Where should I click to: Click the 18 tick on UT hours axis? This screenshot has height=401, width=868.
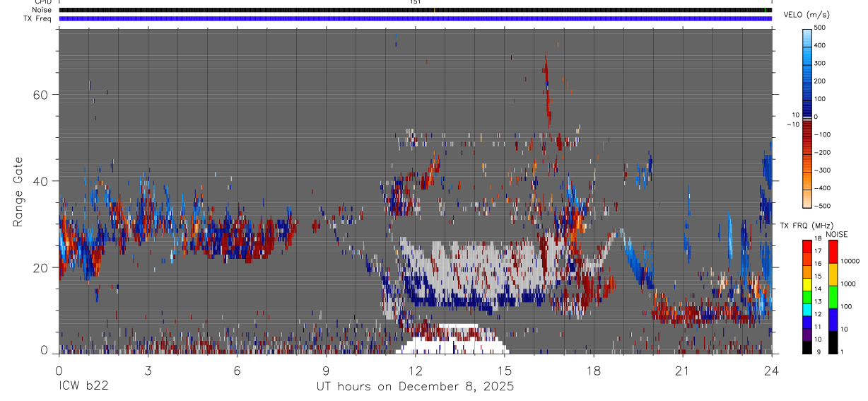[x=593, y=370]
